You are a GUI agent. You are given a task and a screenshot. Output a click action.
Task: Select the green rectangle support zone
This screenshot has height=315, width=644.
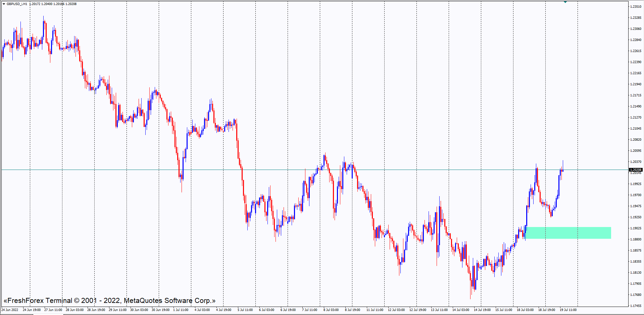coord(568,233)
